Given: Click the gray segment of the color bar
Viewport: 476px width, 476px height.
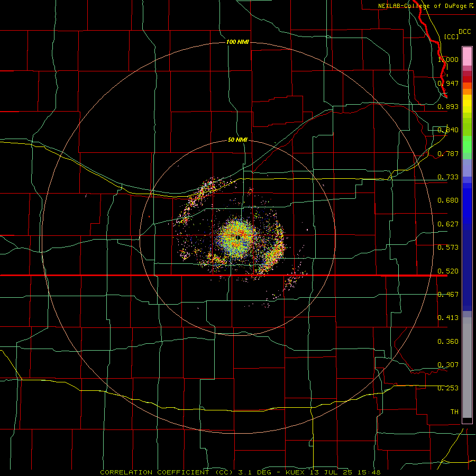Looking at the screenshot, I should click(x=467, y=368).
